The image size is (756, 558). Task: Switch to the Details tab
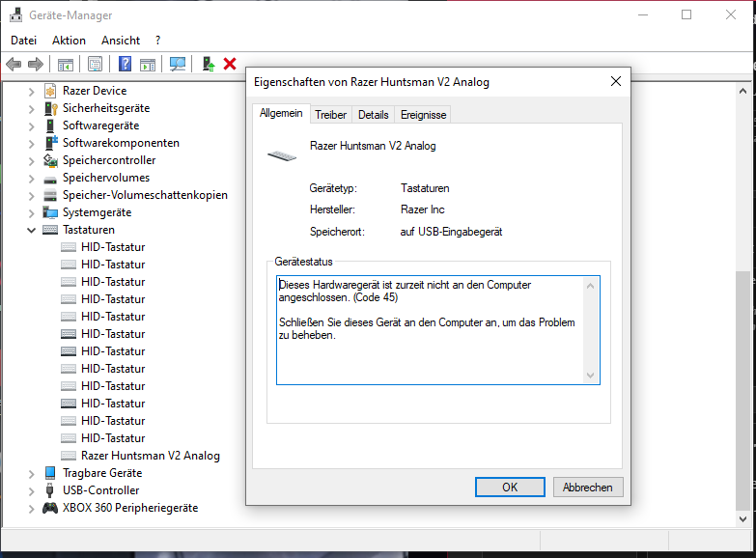point(374,115)
